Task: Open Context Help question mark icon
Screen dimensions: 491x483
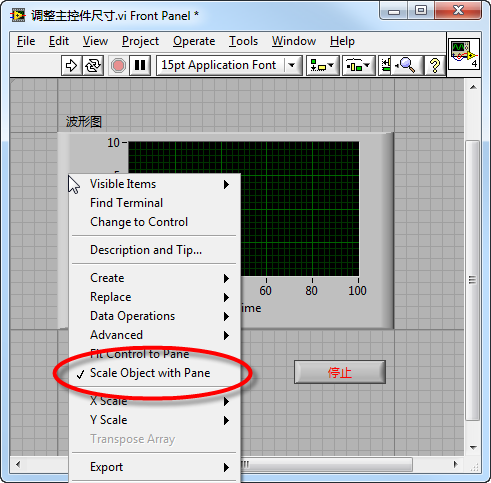Action: coord(434,65)
